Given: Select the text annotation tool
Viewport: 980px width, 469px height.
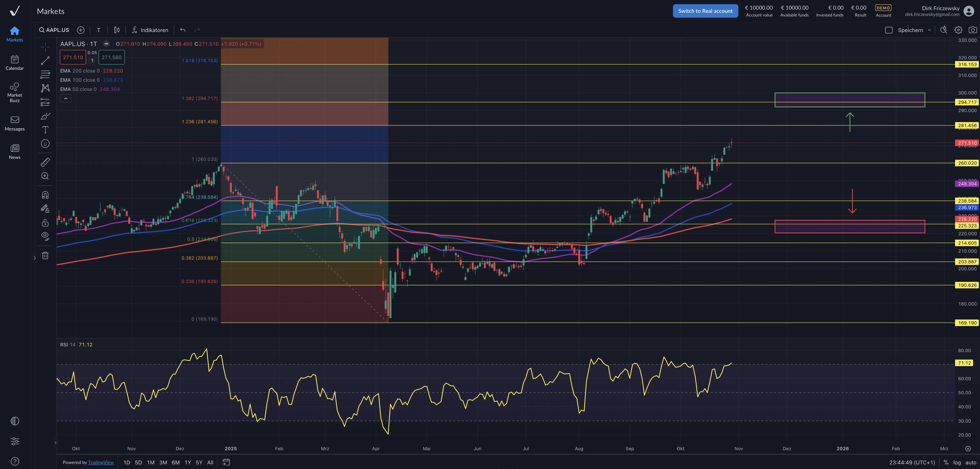Looking at the screenshot, I should pyautogui.click(x=45, y=130).
